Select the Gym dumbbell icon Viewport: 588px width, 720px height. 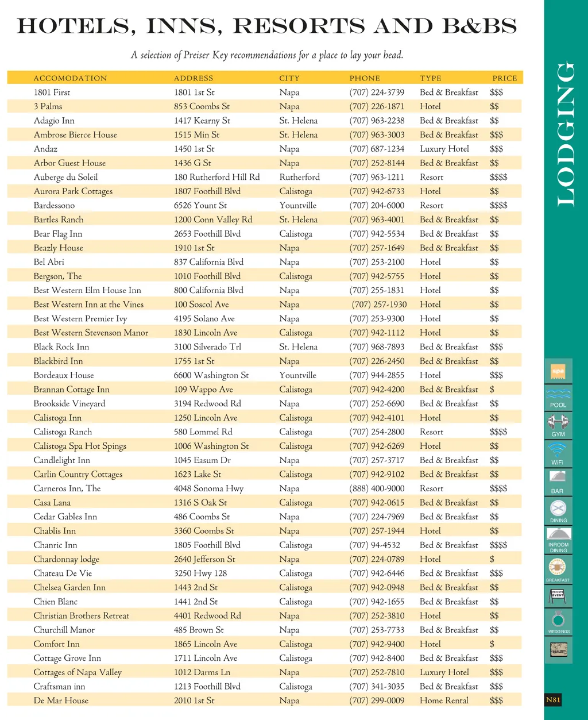[558, 423]
